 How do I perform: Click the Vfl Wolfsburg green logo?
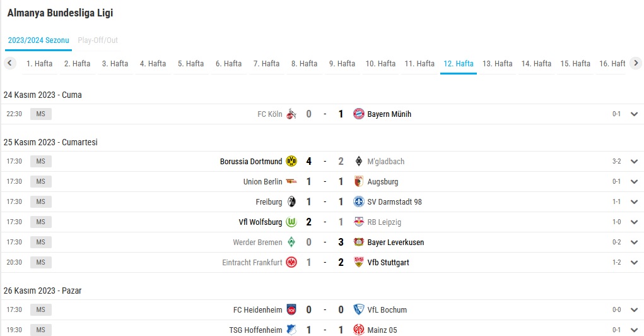click(x=291, y=222)
